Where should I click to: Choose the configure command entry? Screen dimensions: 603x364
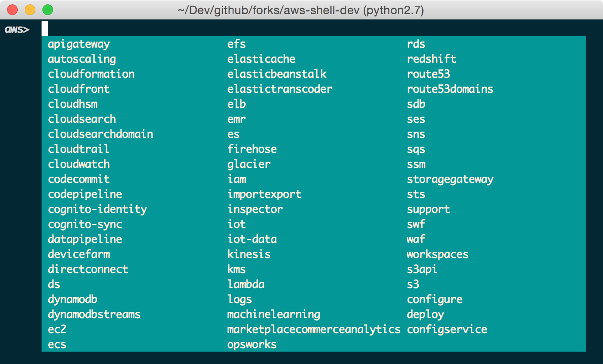click(435, 300)
